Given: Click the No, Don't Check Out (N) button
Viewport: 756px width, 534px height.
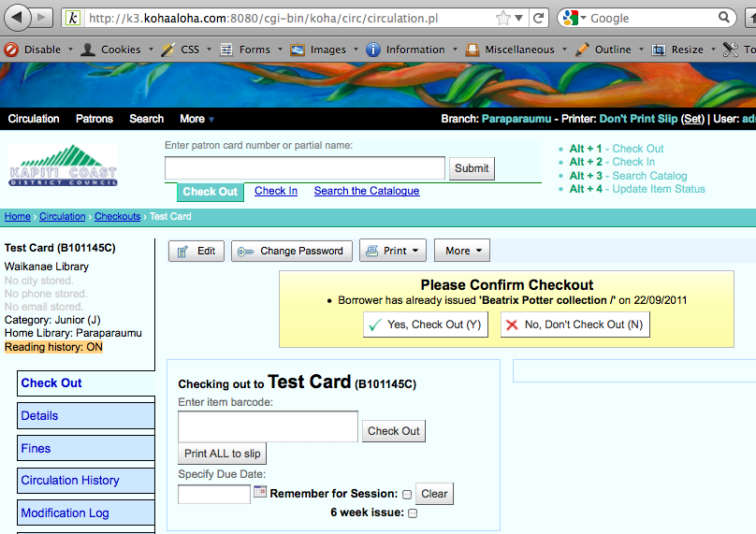Looking at the screenshot, I should tap(574, 325).
